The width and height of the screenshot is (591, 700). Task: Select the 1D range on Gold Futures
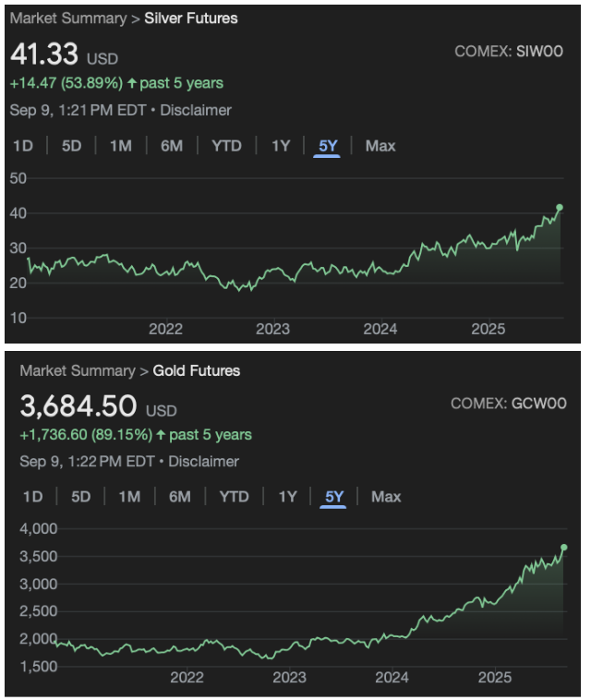point(32,497)
